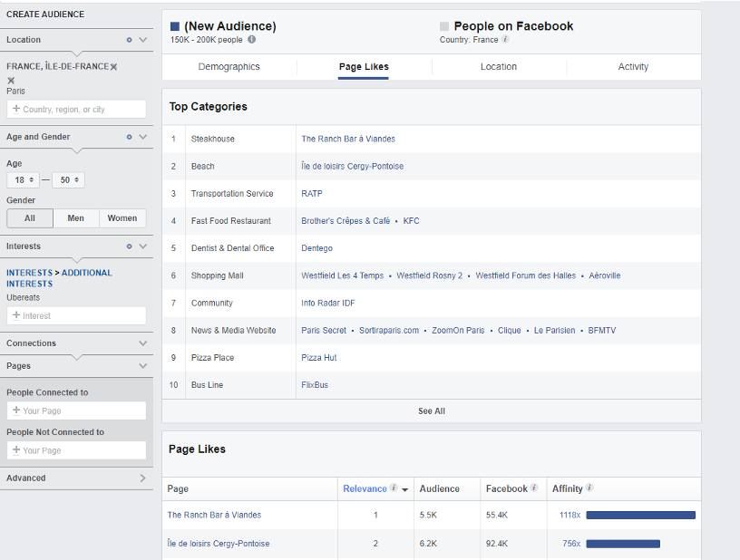
Task: Open the Paris Secret link
Action: click(324, 331)
